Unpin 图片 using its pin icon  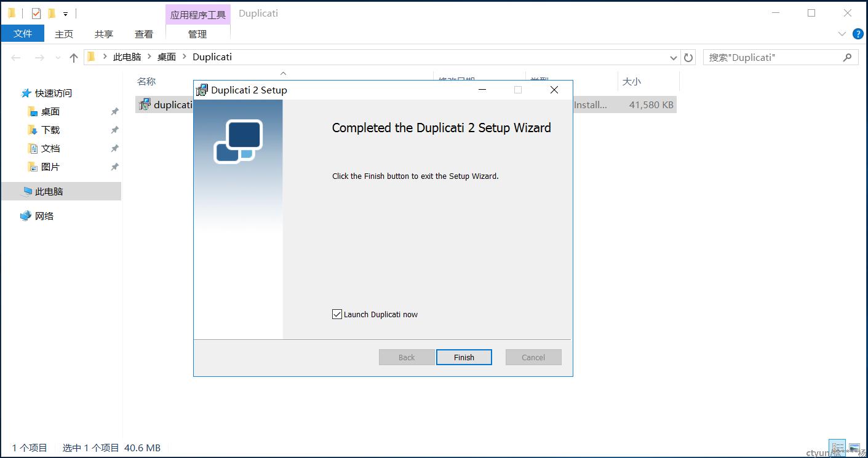(114, 167)
